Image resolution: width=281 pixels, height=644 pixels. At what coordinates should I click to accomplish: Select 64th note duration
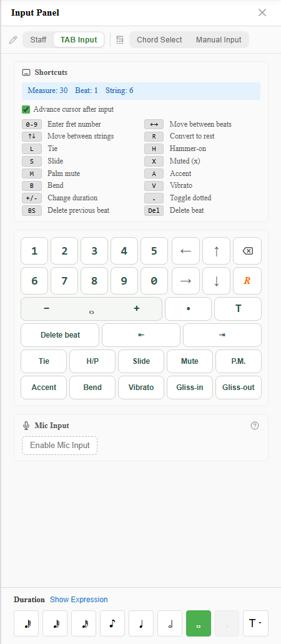click(x=26, y=623)
